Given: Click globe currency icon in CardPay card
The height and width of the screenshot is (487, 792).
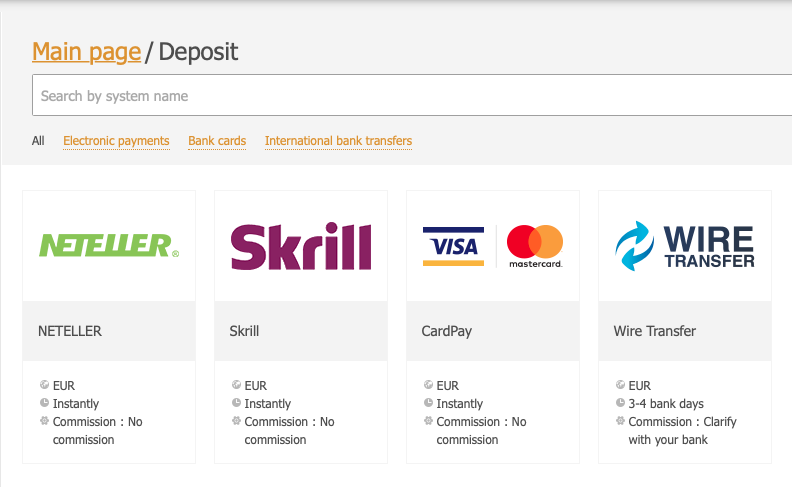Looking at the screenshot, I should click(x=428, y=384).
